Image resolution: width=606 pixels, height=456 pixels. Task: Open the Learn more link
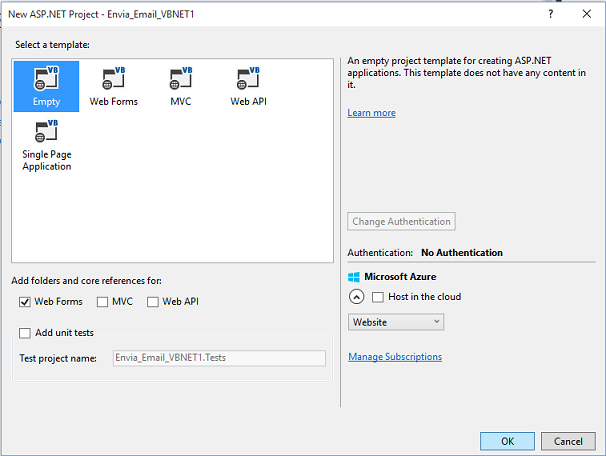coord(371,113)
